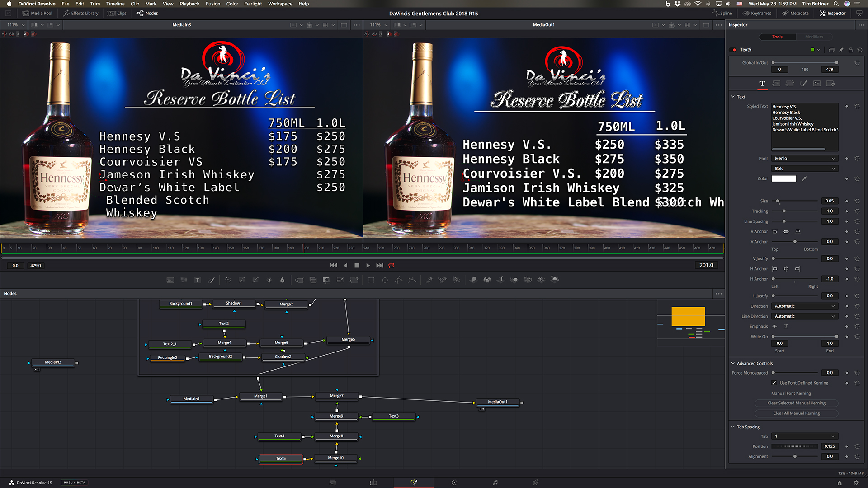Stop playback
This screenshot has height=488, width=868.
(x=357, y=266)
